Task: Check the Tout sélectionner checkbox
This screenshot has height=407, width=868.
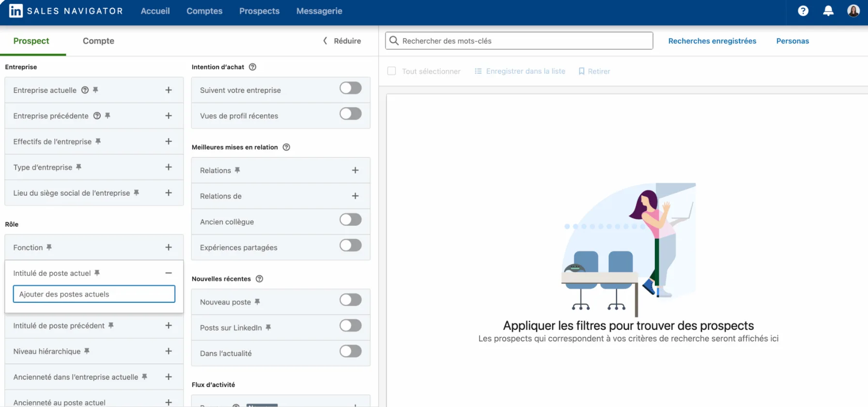Action: click(x=392, y=71)
